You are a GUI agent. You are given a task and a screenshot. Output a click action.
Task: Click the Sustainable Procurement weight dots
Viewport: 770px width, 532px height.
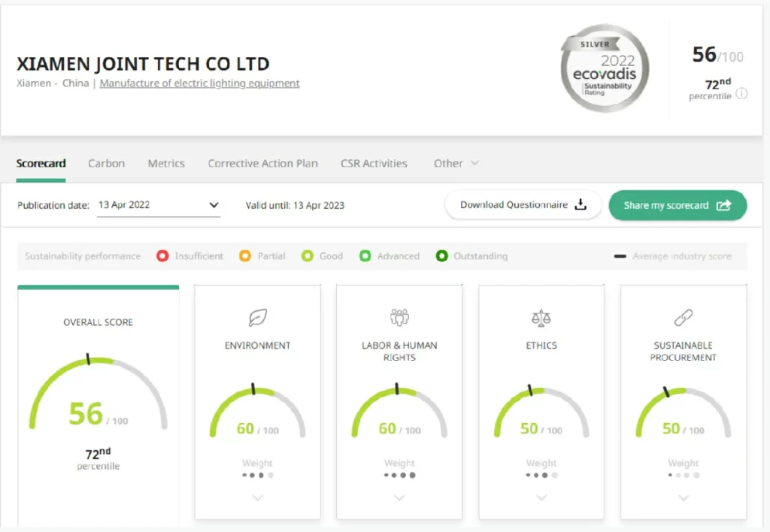pyautogui.click(x=683, y=475)
